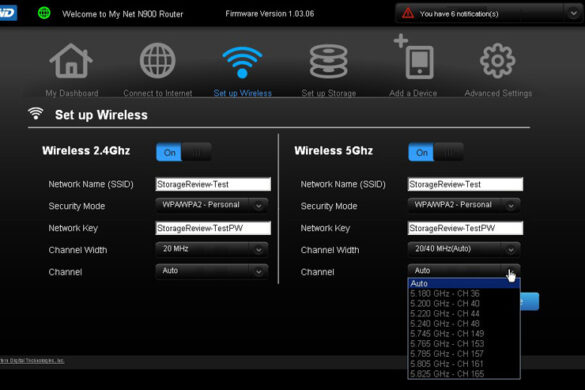585x390 pixels.
Task: Select 5.805 GHz - CH 161
Action: (464, 364)
